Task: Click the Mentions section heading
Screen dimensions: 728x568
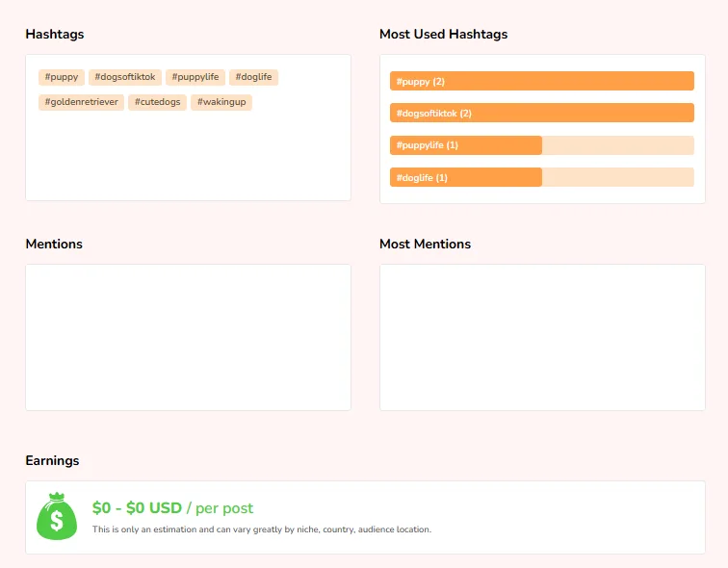Action: (54, 245)
